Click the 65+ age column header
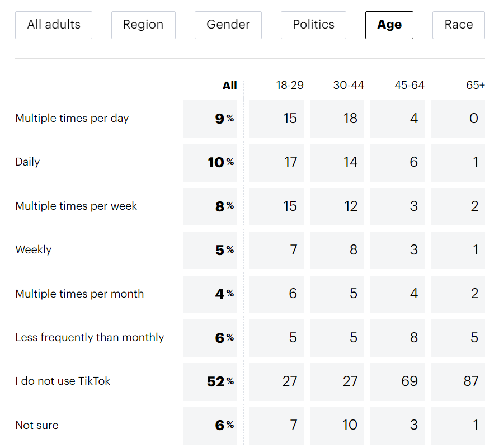This screenshot has height=448, width=499. coord(475,86)
